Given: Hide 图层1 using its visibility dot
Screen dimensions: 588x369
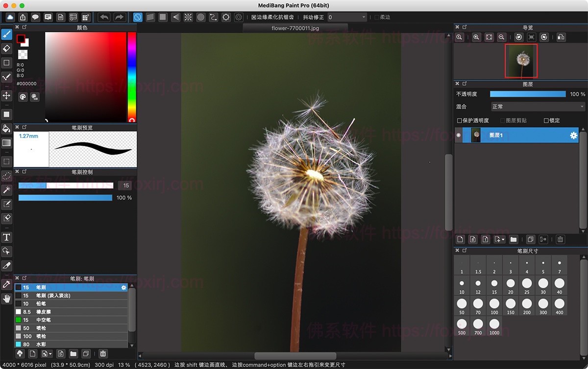Looking at the screenshot, I should coord(459,135).
